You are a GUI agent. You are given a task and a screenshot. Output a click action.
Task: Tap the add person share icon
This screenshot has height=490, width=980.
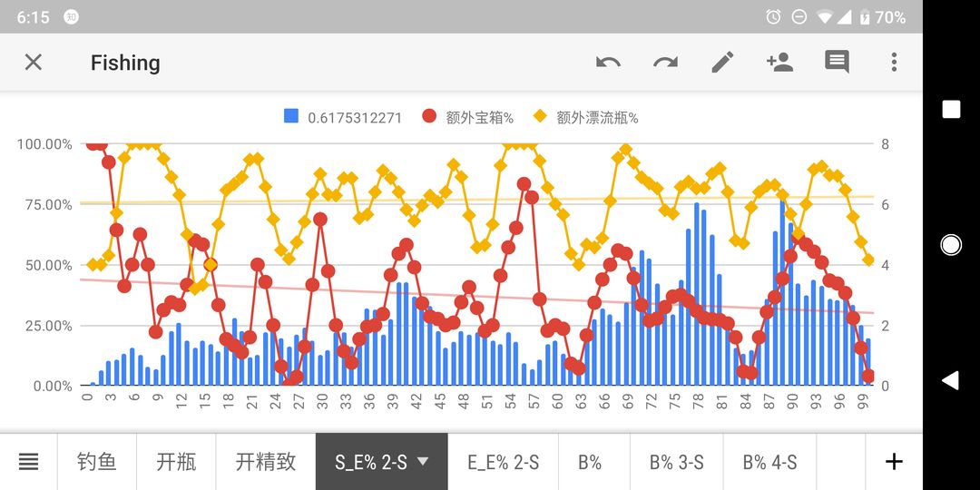click(779, 62)
